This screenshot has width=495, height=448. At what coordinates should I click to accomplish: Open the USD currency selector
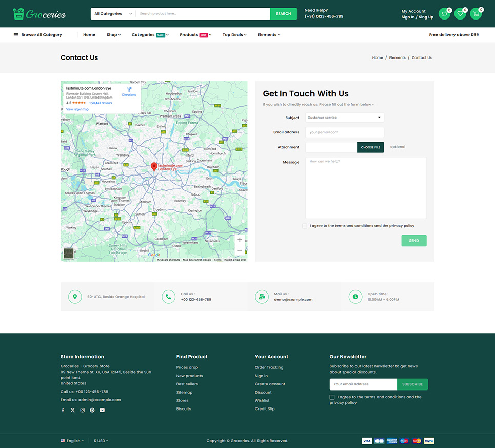click(101, 441)
